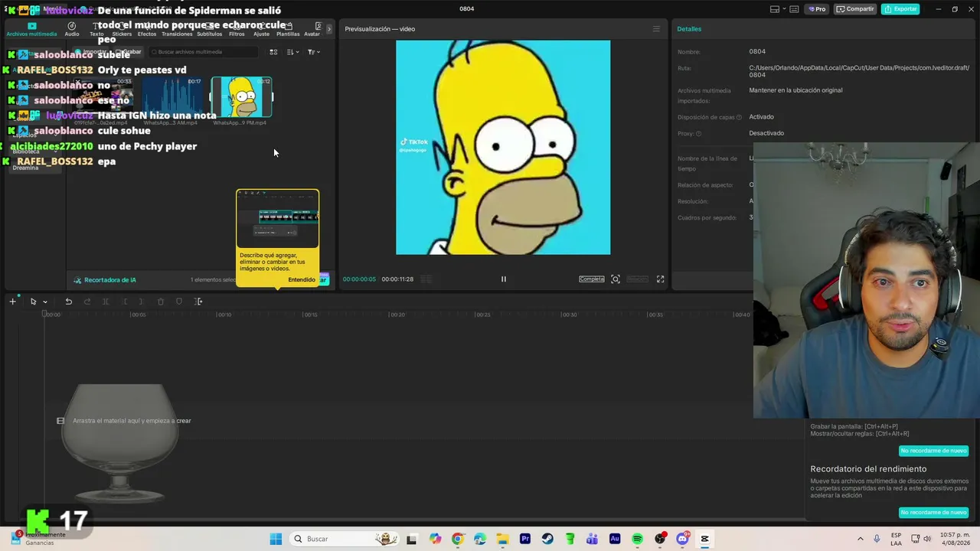Click the 00:20 mark on timeline ruler

coord(397,315)
